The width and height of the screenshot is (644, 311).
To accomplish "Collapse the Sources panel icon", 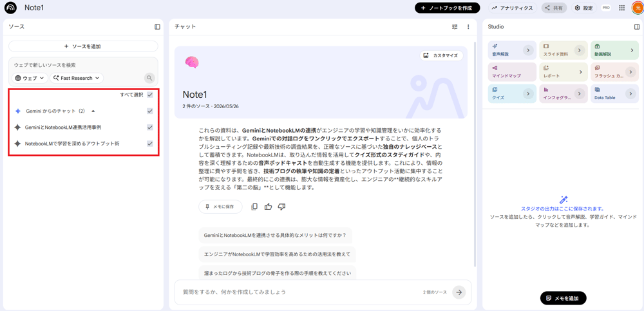I will click(x=157, y=26).
